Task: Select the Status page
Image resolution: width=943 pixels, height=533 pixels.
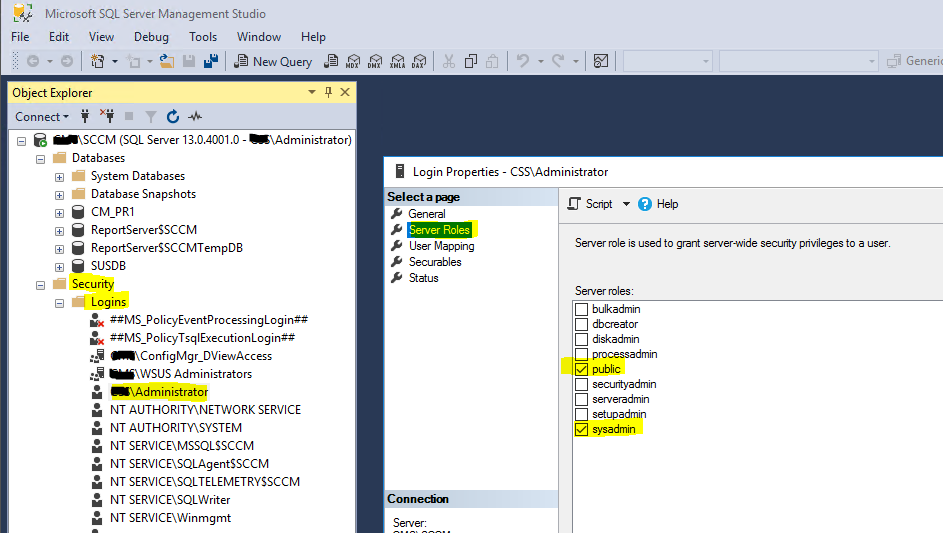Action: pyautogui.click(x=423, y=278)
